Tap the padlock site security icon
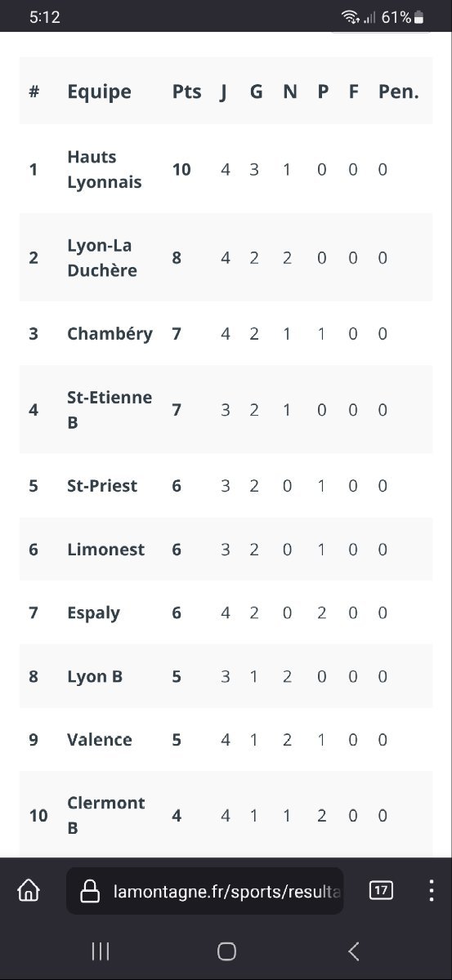The height and width of the screenshot is (980, 452). click(x=90, y=892)
